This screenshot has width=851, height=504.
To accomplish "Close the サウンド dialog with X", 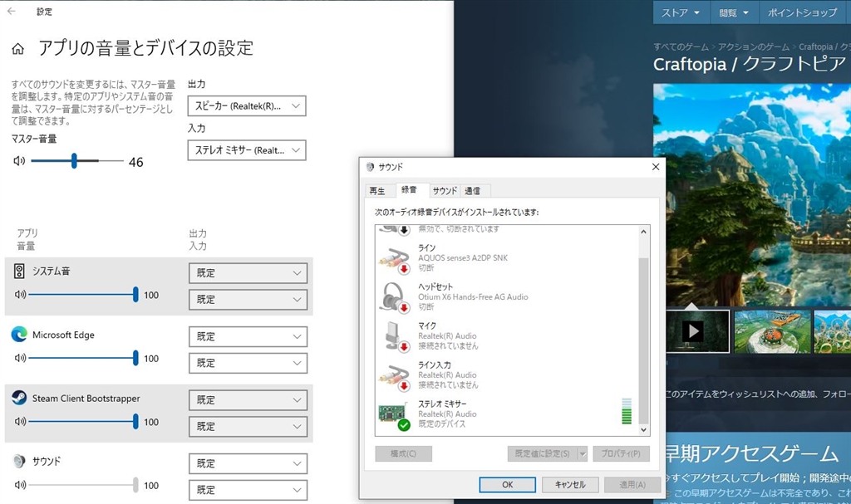I will pos(656,167).
